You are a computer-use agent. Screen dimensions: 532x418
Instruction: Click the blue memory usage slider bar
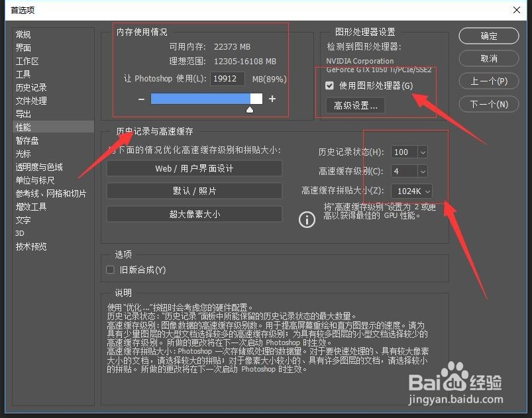click(x=206, y=99)
